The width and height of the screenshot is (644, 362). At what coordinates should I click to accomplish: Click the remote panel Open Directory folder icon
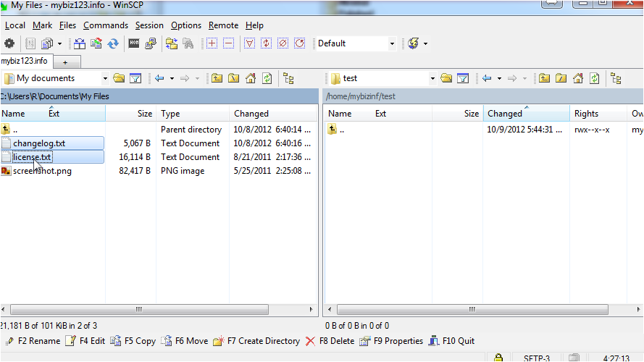446,78
